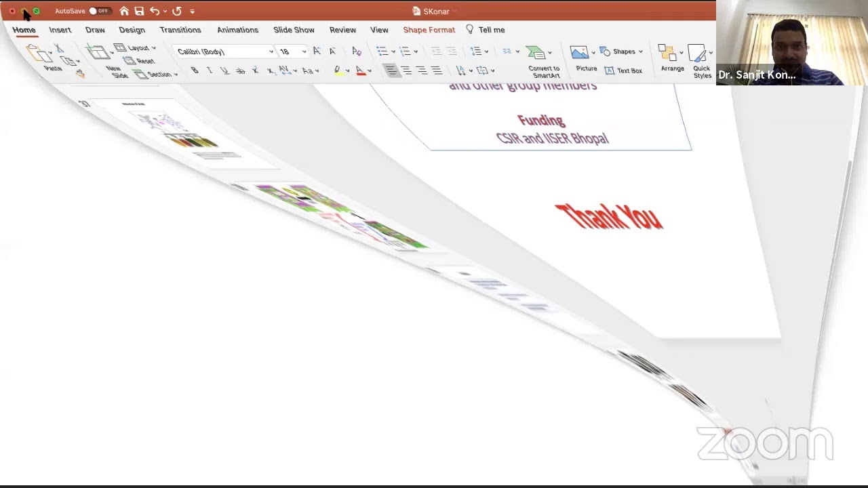868x488 pixels.
Task: Open the text direction options
Action: coord(464,70)
